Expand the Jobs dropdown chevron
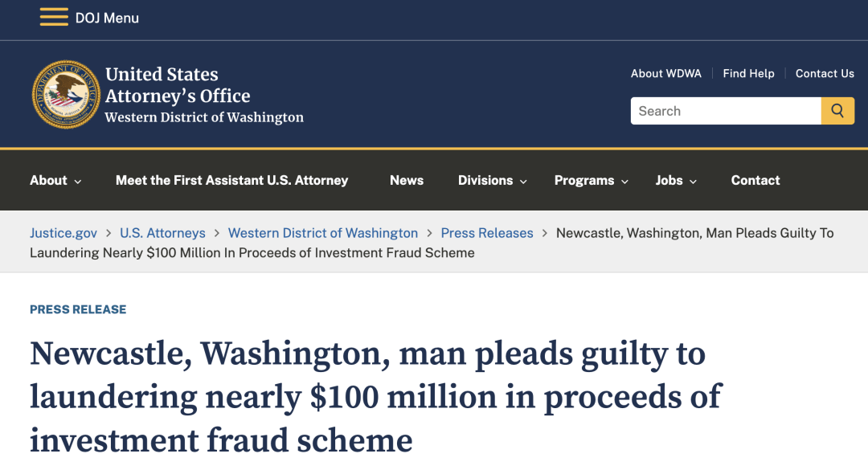Viewport: 868px width, 470px height. coord(693,182)
